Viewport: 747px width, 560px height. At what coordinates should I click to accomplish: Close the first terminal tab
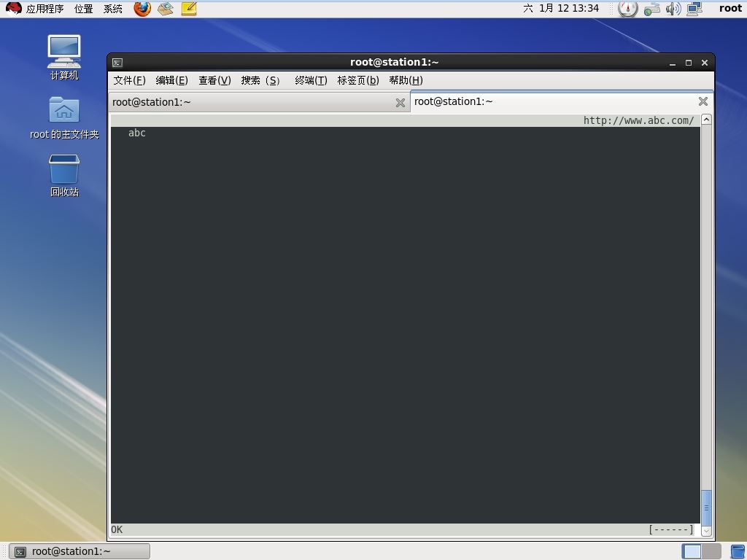click(400, 102)
